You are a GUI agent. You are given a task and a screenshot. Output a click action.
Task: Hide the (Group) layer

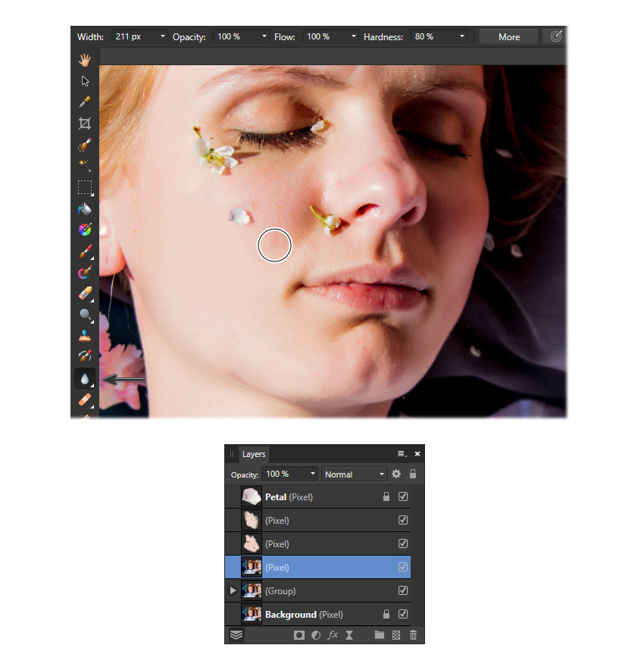(403, 590)
